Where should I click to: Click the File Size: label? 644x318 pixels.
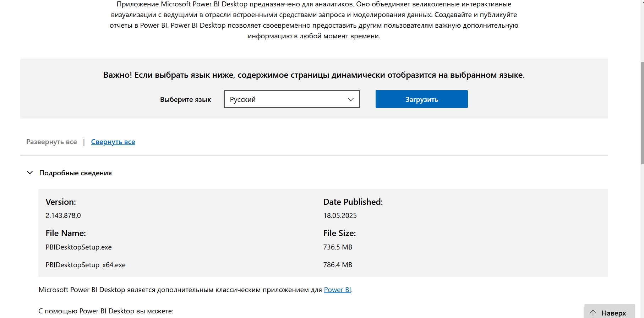coord(339,233)
